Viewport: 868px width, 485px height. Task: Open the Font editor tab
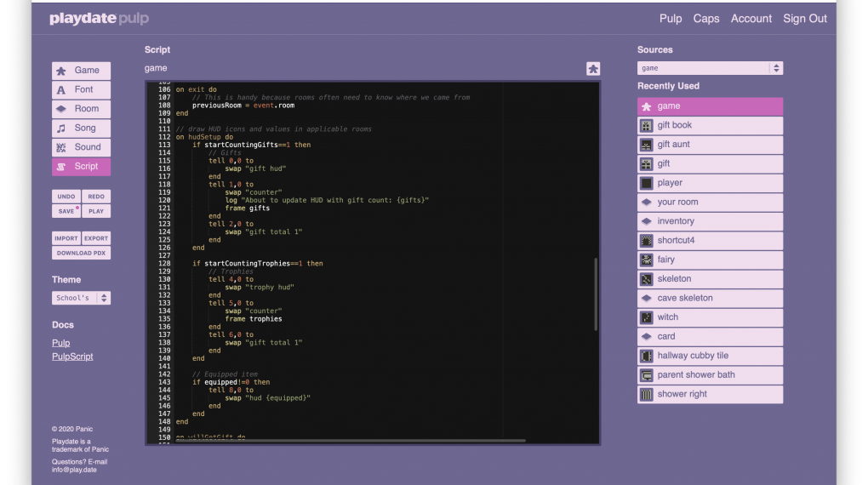click(81, 89)
